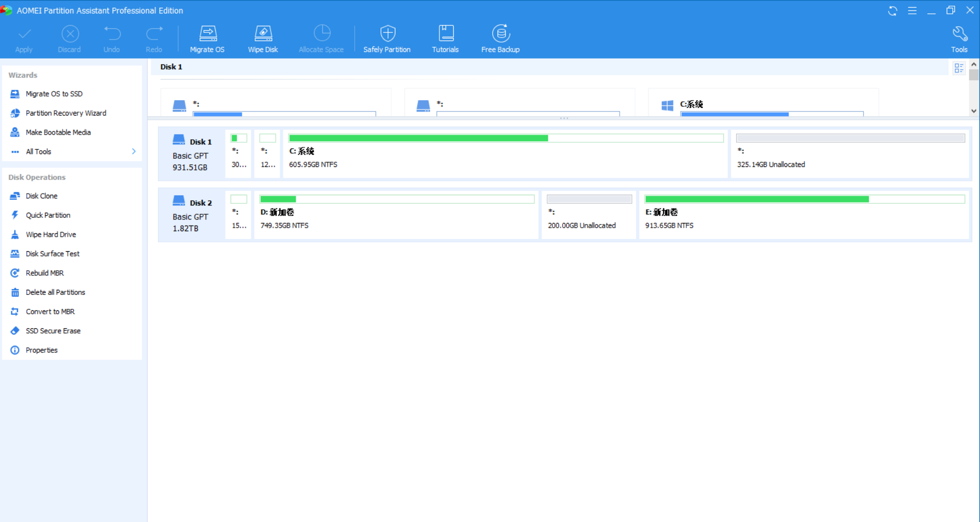Expand the All Tools chevron arrow
This screenshot has width=980, height=522.
(133, 152)
